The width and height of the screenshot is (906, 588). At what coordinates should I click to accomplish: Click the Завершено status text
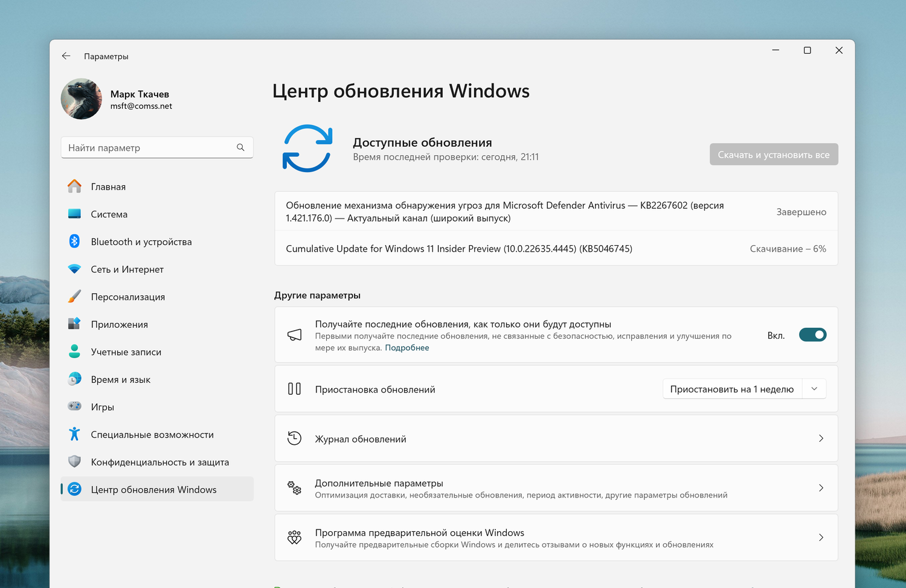click(x=801, y=212)
